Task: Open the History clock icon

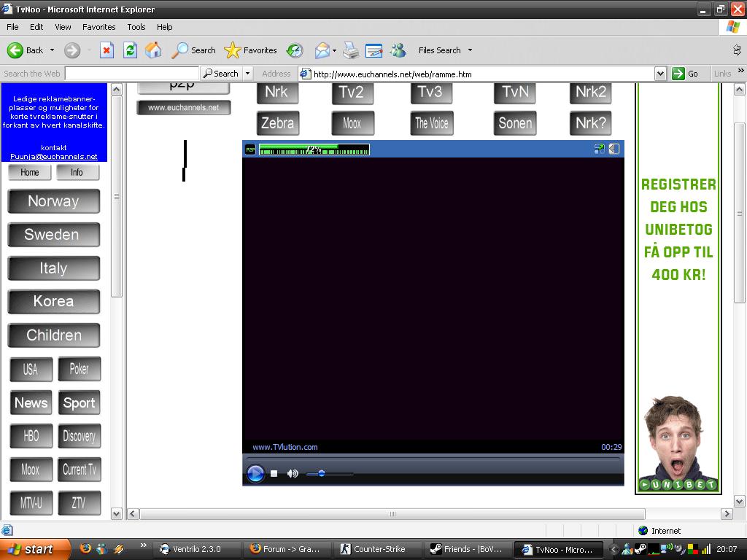Action: [295, 50]
